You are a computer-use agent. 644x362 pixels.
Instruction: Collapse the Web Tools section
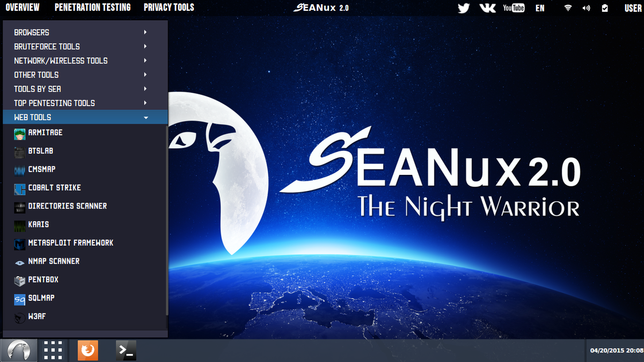point(33,116)
